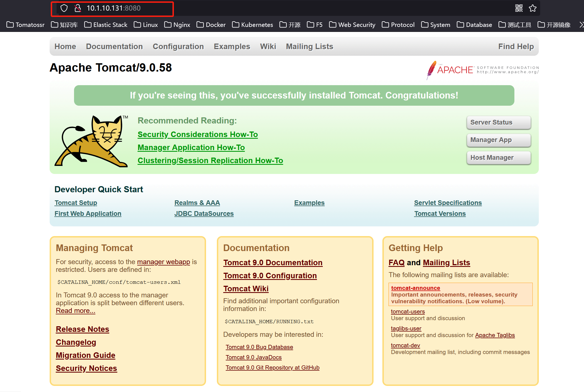This screenshot has height=392, width=584.
Task: Open the System bookmark folder
Action: pyautogui.click(x=436, y=25)
